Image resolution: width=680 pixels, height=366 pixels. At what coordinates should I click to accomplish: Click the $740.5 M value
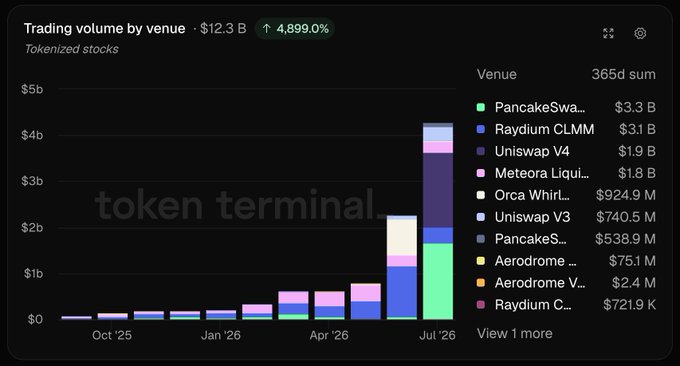pos(626,217)
